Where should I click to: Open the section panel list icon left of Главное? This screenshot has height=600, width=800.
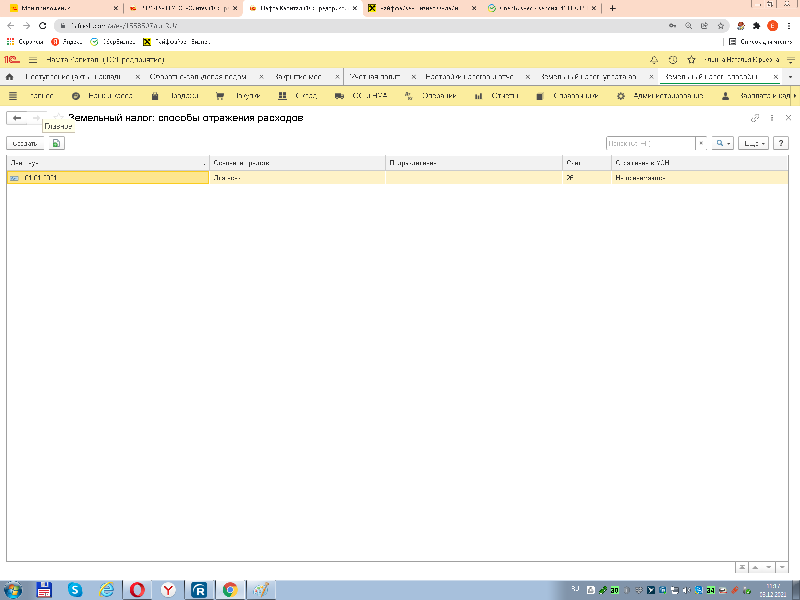tap(13, 95)
